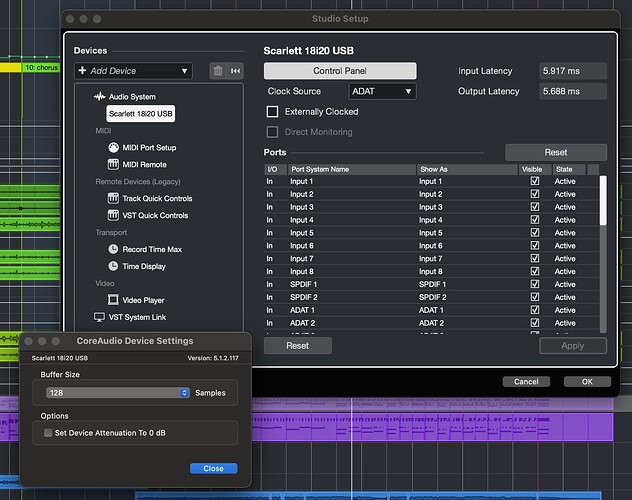Uncheck Visible for Input 4
632x500 pixels.
pos(535,220)
